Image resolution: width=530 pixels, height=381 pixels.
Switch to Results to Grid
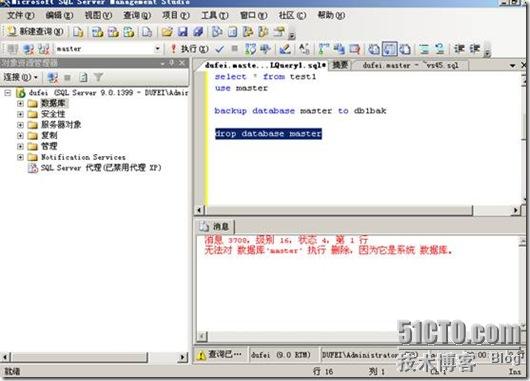389,49
